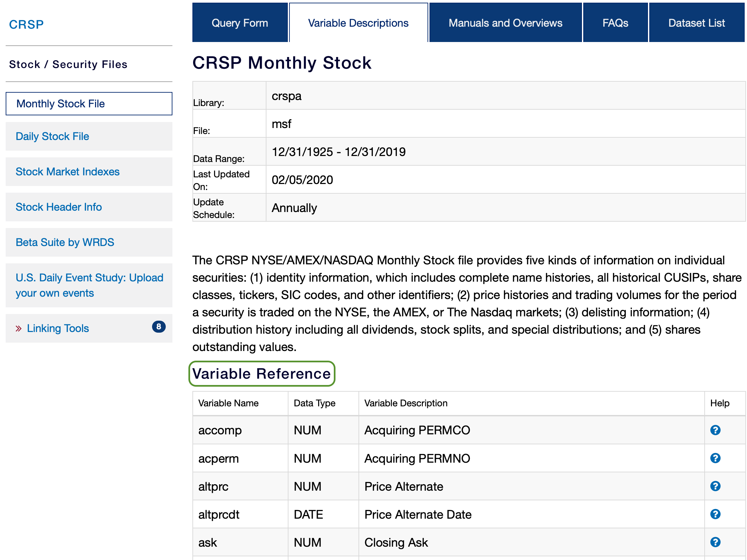
Task: Open the Manuals and Overviews tab
Action: click(x=505, y=23)
